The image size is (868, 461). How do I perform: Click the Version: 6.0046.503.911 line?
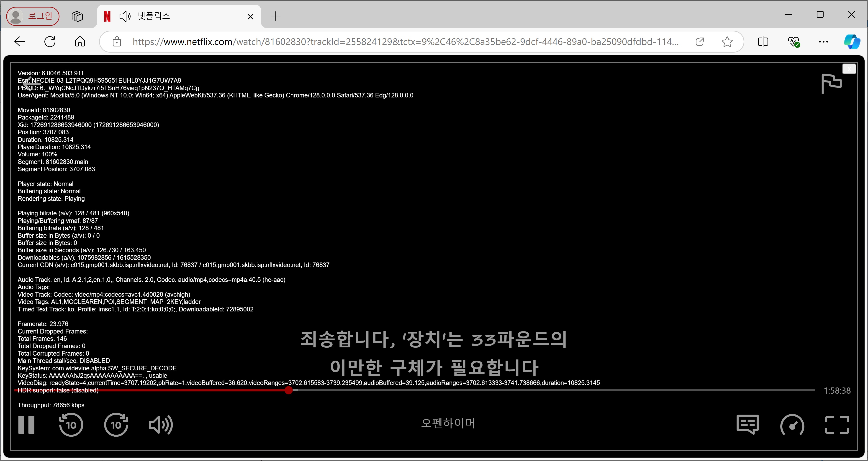point(51,73)
